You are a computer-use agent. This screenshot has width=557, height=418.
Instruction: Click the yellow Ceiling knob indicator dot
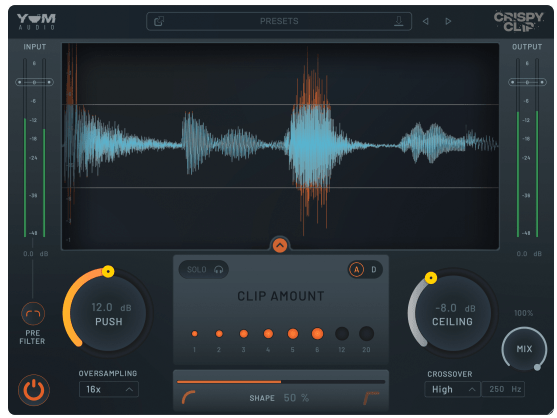[x=431, y=278]
